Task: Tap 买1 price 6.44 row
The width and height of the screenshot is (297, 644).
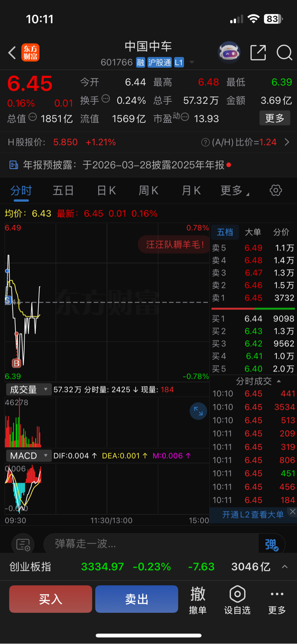Action: point(253,319)
